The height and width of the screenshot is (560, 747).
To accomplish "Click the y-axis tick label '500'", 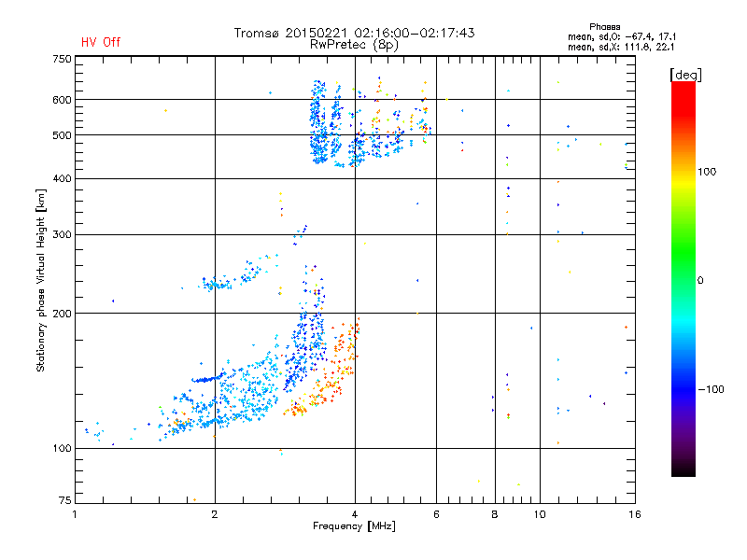I will 63,135.
